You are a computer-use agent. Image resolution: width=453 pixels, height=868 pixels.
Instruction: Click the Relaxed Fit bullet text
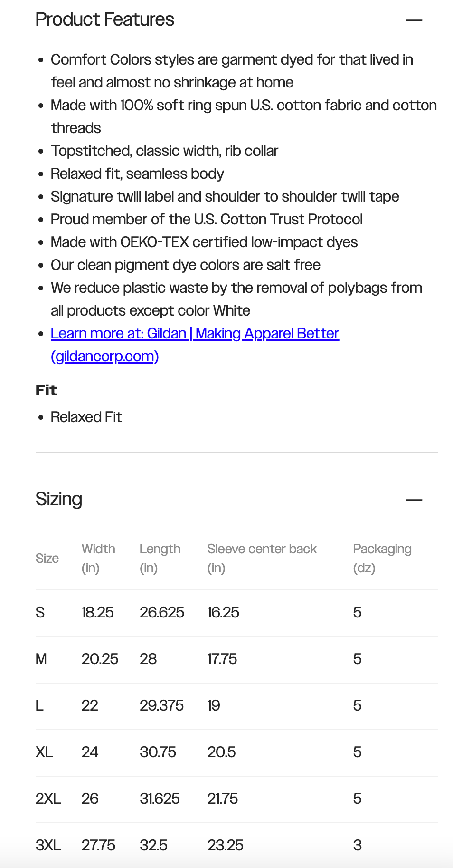pos(86,417)
